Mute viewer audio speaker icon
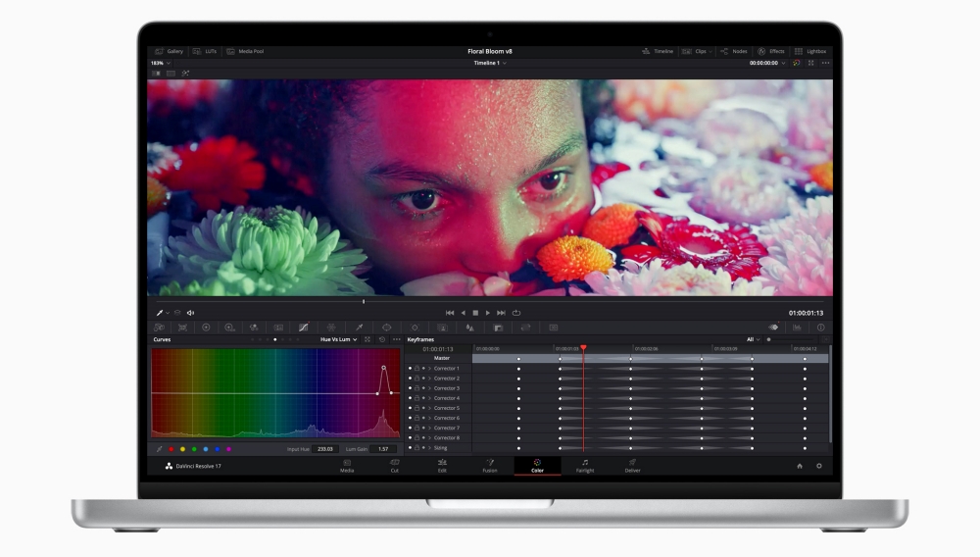Image resolution: width=980 pixels, height=557 pixels. click(x=191, y=313)
